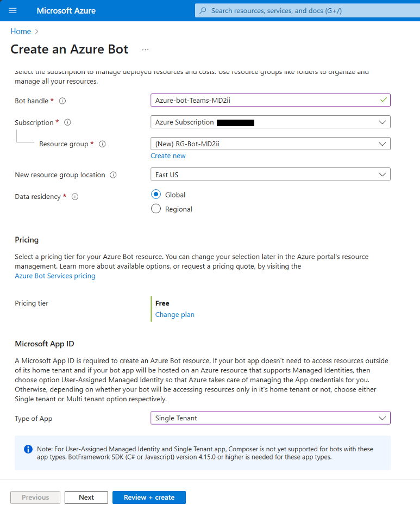Open the New resource group location dropdown
Image resolution: width=420 pixels, height=510 pixels.
coord(270,175)
